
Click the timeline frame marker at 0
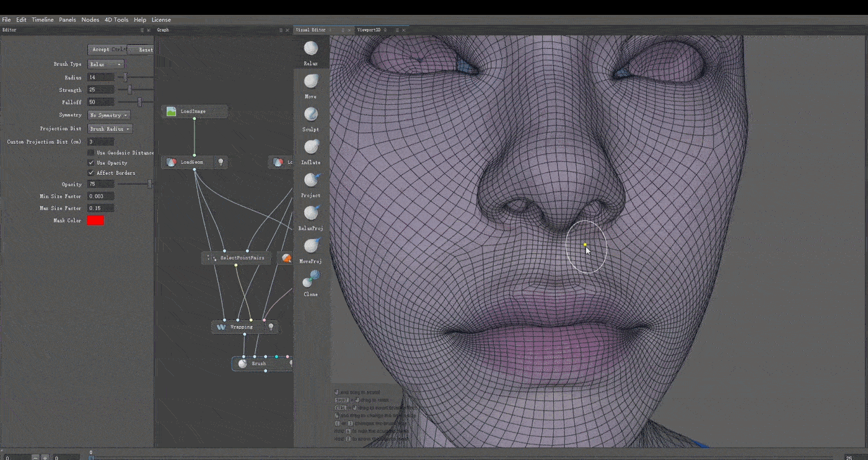[91, 457]
